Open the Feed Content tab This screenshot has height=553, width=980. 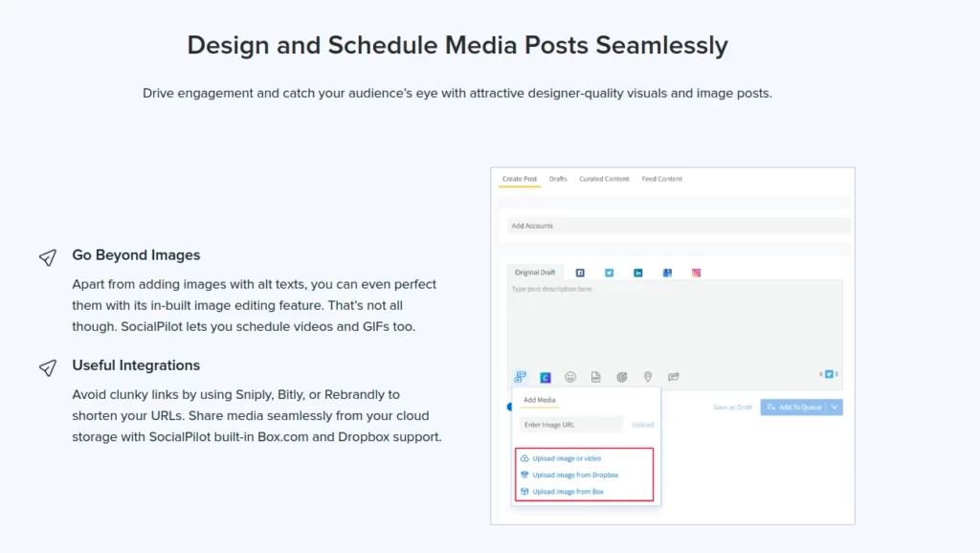click(x=662, y=179)
